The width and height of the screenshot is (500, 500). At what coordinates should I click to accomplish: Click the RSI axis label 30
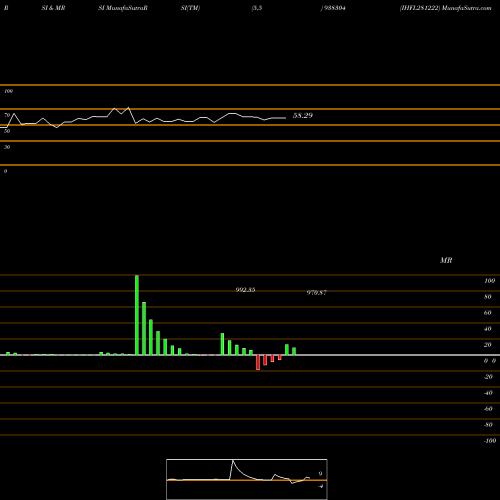(7, 147)
